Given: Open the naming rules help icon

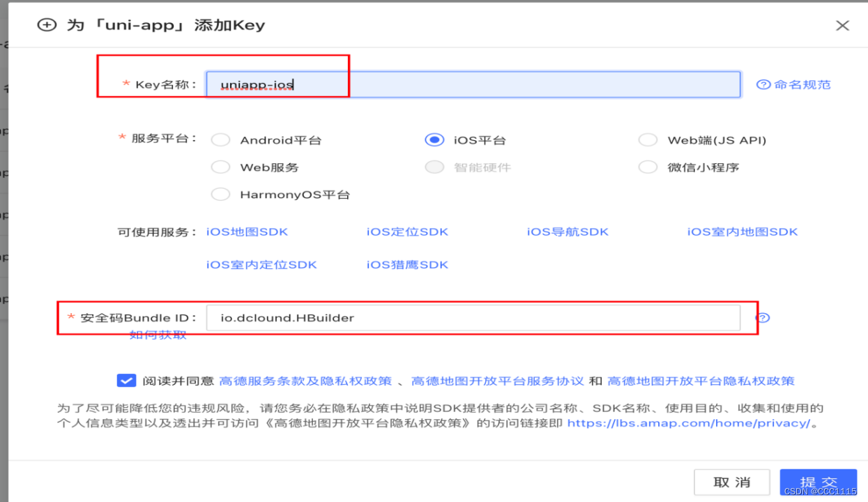Looking at the screenshot, I should pyautogui.click(x=763, y=84).
